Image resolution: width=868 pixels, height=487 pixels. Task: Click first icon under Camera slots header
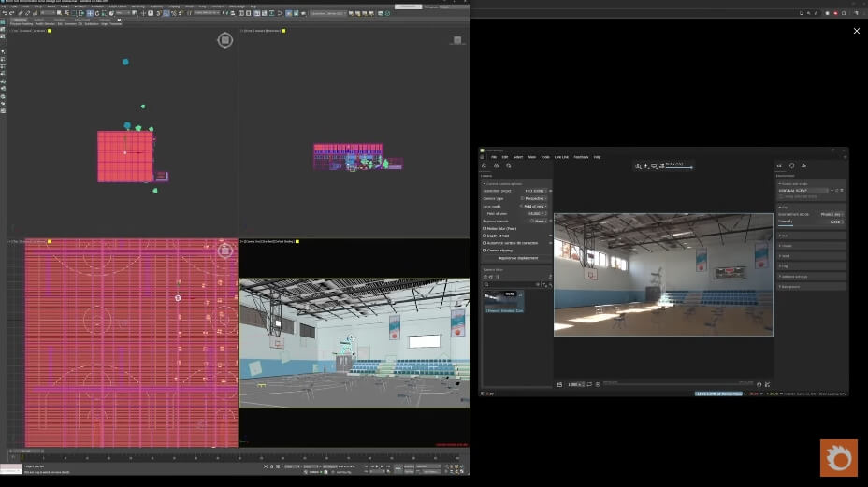click(485, 277)
